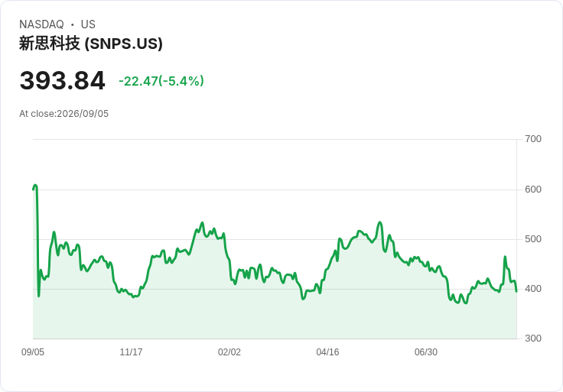Click the current price 393.84
Screen dimensions: 563x392
(x=63, y=80)
